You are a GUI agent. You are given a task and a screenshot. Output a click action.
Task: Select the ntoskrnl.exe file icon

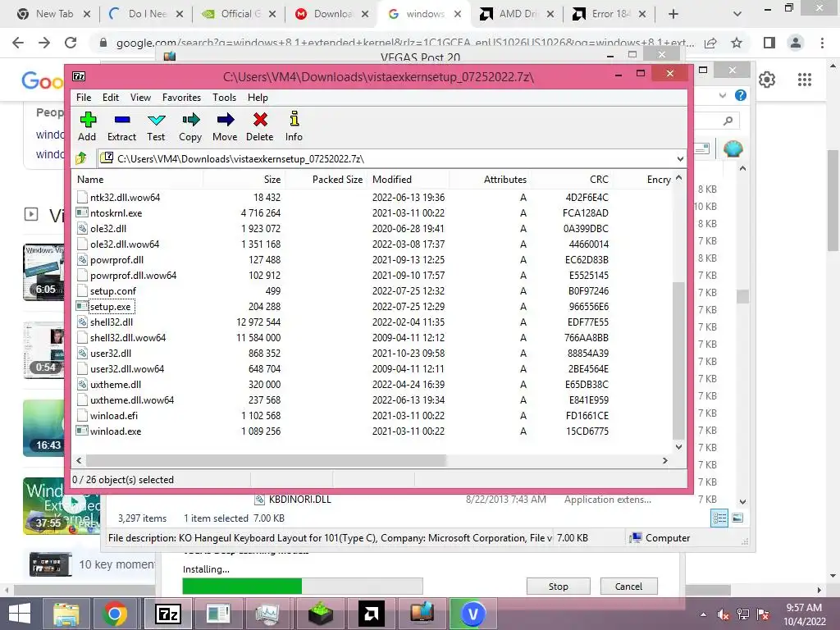click(82, 212)
